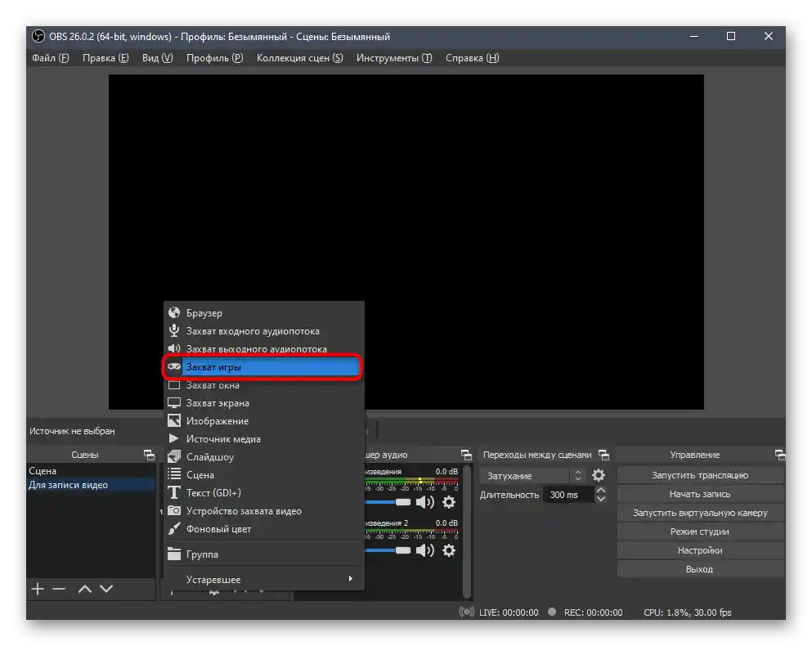Decrease transition duration with down arrow
Viewport: 812px width, 646px height.
coord(601,499)
